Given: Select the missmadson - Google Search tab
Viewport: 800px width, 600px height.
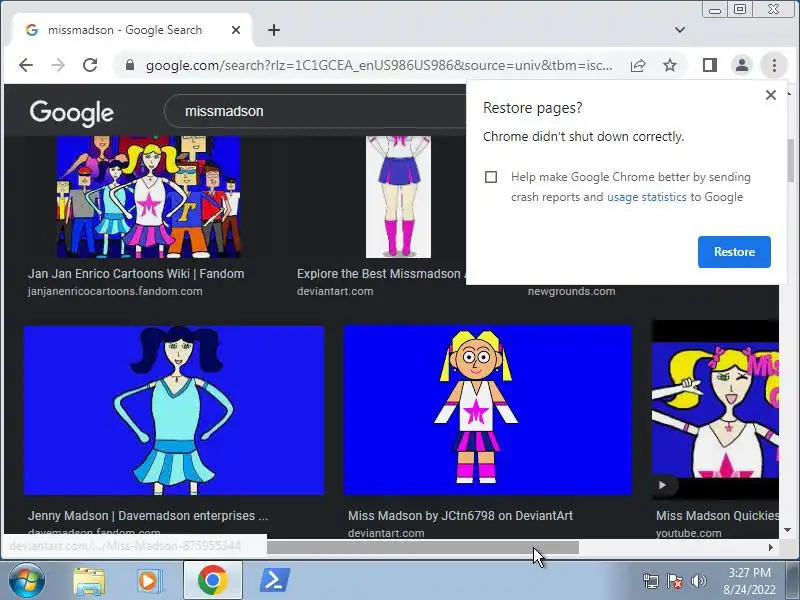Looking at the screenshot, I should [132, 30].
